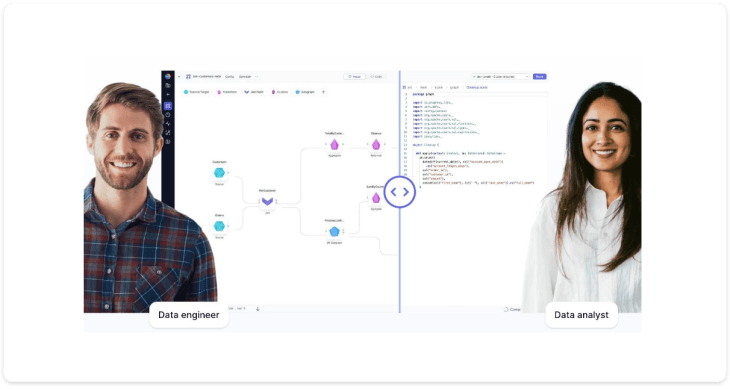The width and height of the screenshot is (730, 389).
Task: Switch to the Visual view toggle
Action: click(x=355, y=77)
